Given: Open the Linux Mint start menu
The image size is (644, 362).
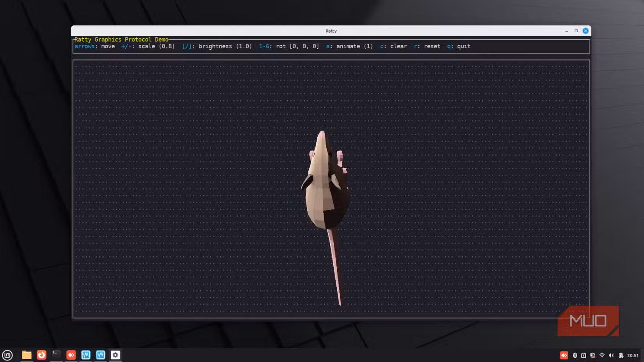Looking at the screenshot, I should (7, 355).
